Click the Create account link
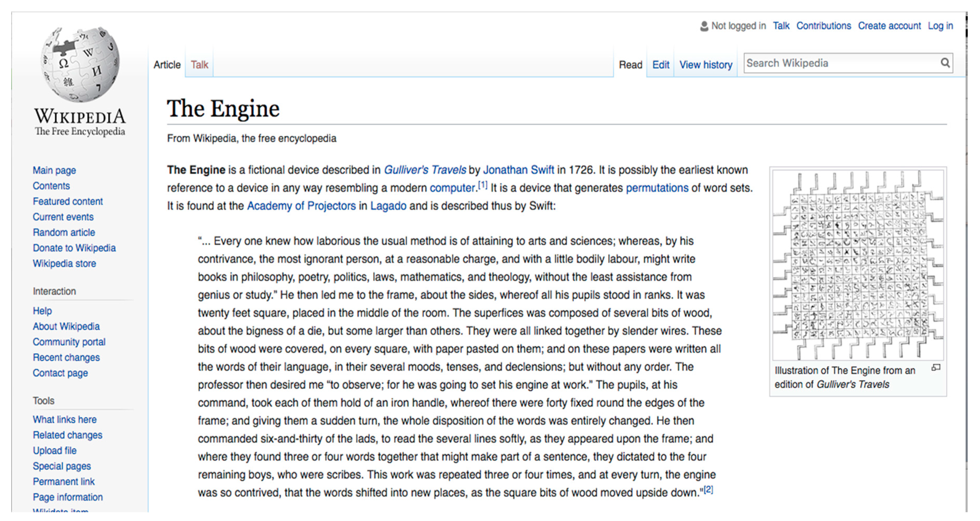This screenshot has width=980, height=521. pos(889,26)
